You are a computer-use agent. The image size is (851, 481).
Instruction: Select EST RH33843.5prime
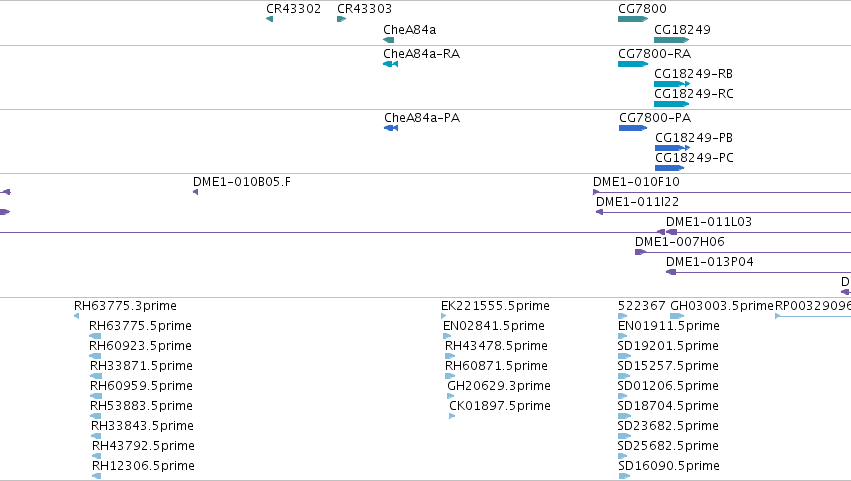(x=142, y=426)
